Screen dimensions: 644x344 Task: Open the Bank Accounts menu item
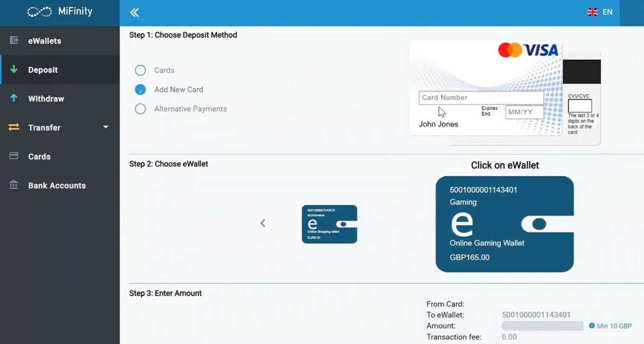tap(60, 185)
